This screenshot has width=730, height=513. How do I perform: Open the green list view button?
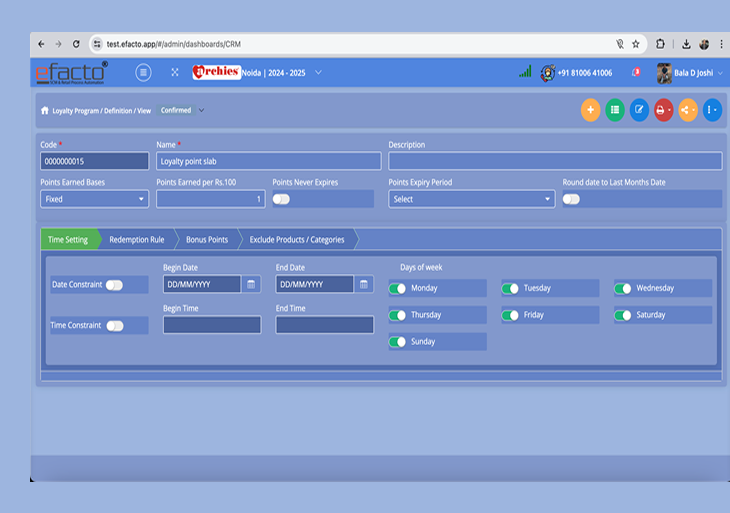point(615,110)
